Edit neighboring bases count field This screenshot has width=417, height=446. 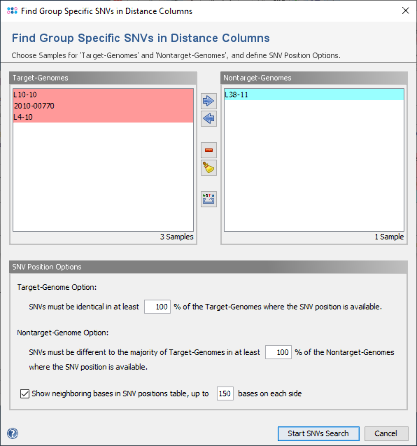[x=225, y=394]
